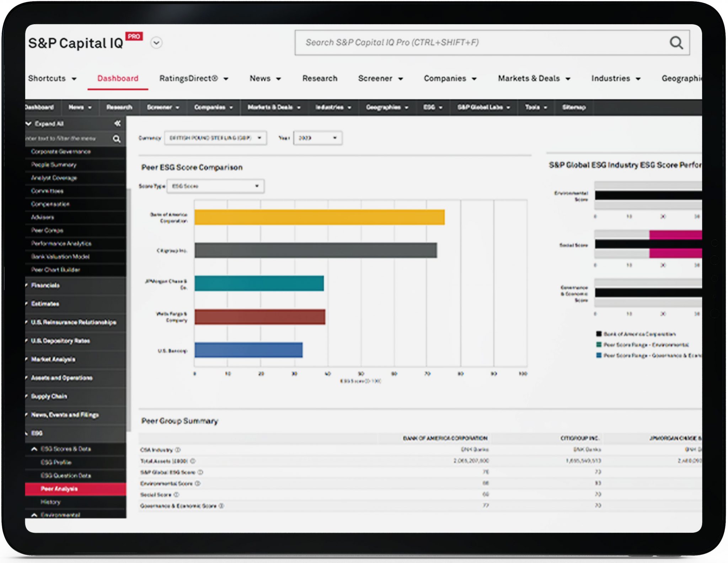The image size is (728, 563).
Task: Open the top Industries menu
Action: [x=616, y=78]
